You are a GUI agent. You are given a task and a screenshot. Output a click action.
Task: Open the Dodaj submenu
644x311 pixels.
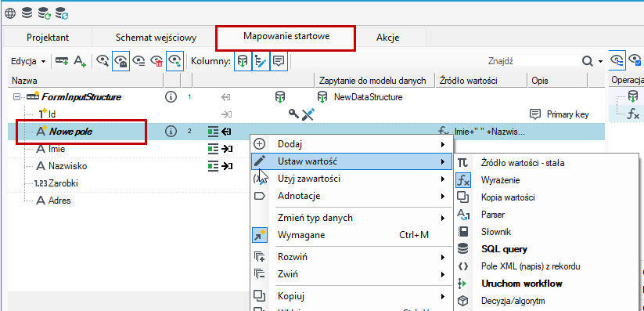tap(351, 144)
